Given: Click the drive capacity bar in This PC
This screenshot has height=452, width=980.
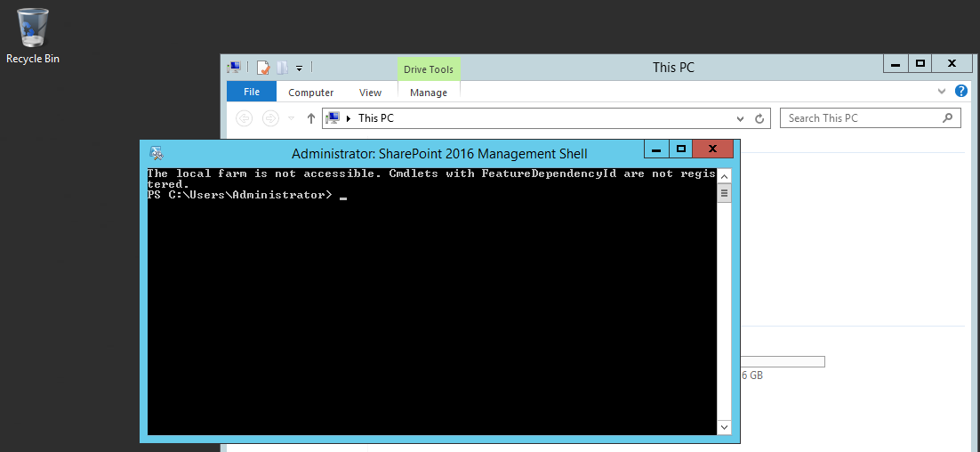Looking at the screenshot, I should coord(783,361).
